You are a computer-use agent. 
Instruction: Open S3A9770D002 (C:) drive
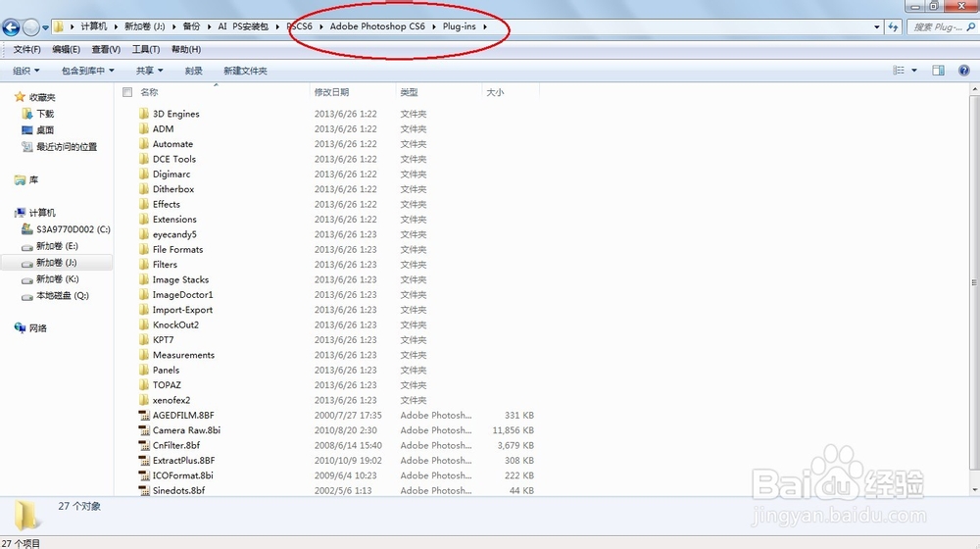73,229
